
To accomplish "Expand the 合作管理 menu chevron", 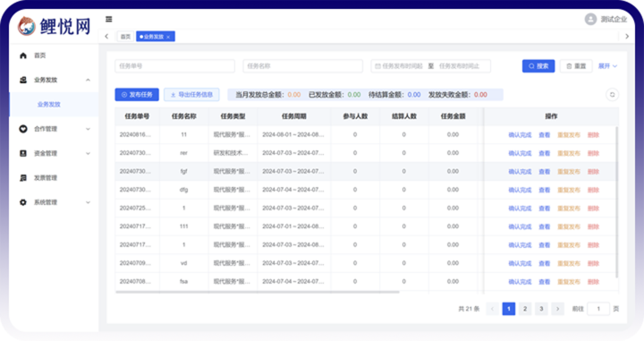I will click(88, 129).
